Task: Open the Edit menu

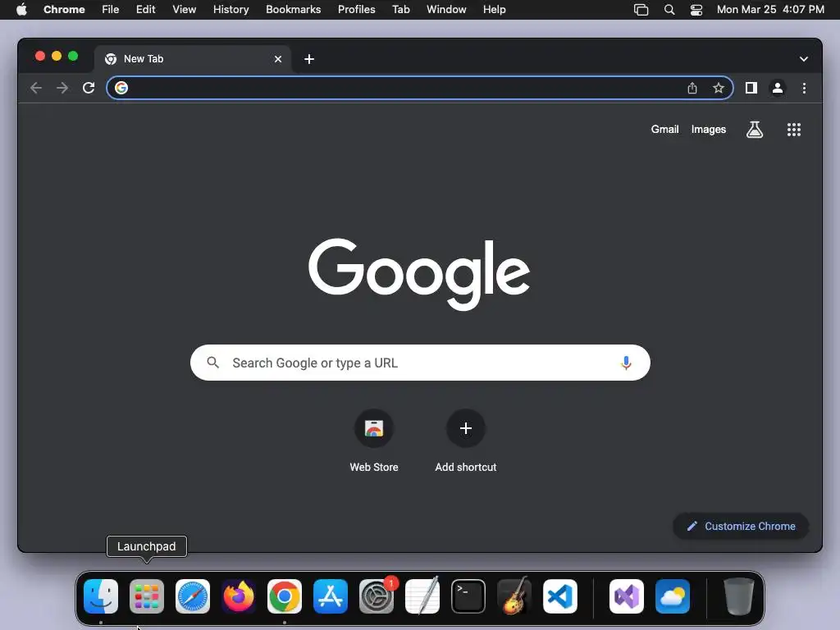Action: [146, 10]
